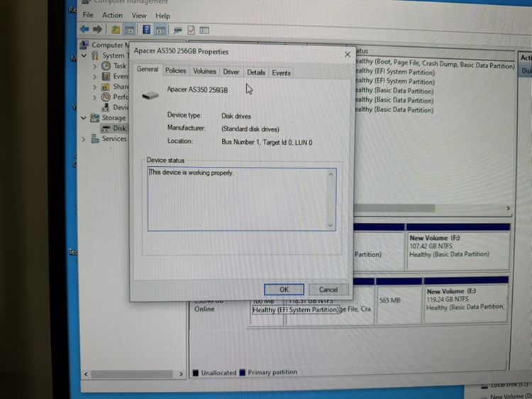Open the Action menu
The height and width of the screenshot is (399, 532).
pyautogui.click(x=112, y=16)
